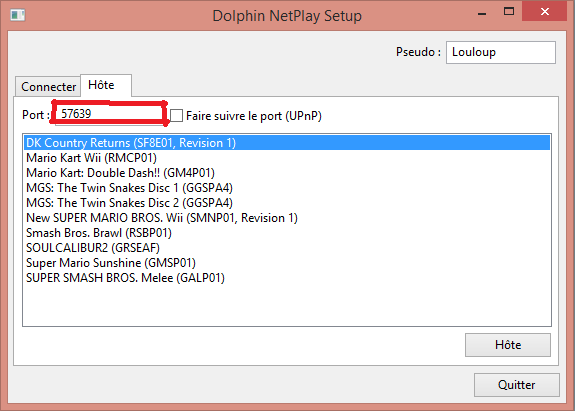The image size is (575, 411).
Task: Select New SUPER MARIO BROS. Wii entry
Action: pyautogui.click(x=287, y=218)
